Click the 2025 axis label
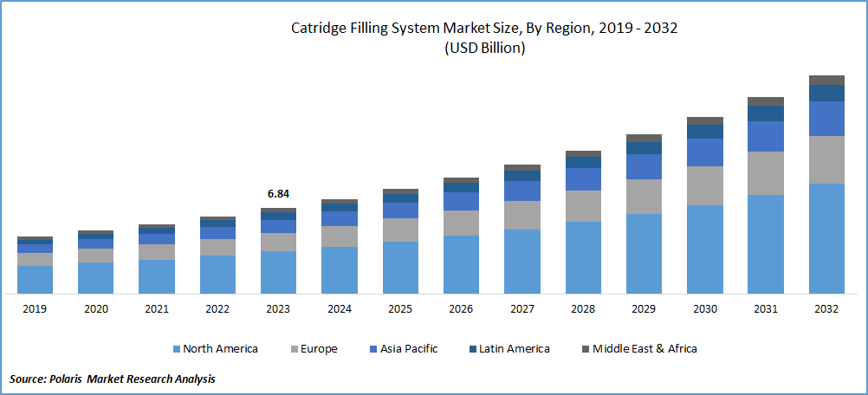This screenshot has height=395, width=868. click(400, 310)
